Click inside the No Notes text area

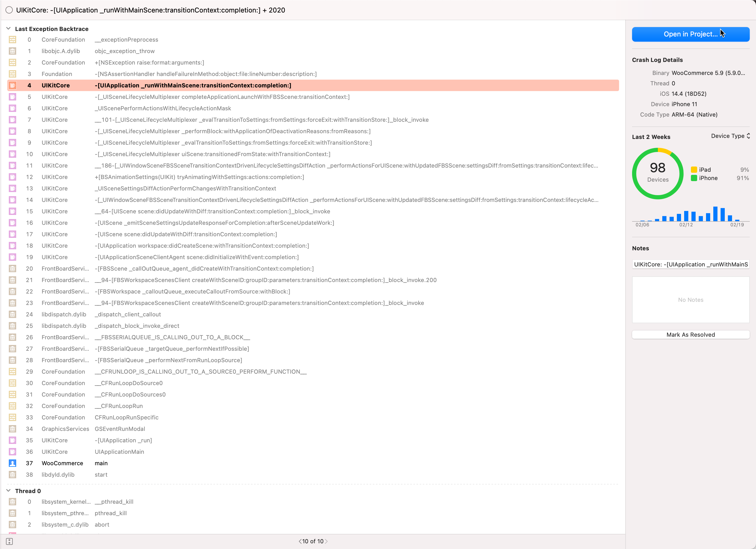690,299
